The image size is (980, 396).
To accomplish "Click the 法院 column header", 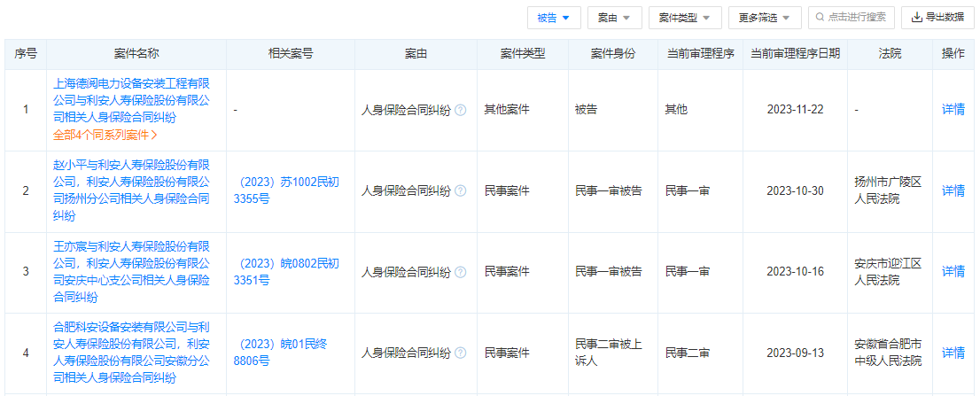I will tap(890, 54).
